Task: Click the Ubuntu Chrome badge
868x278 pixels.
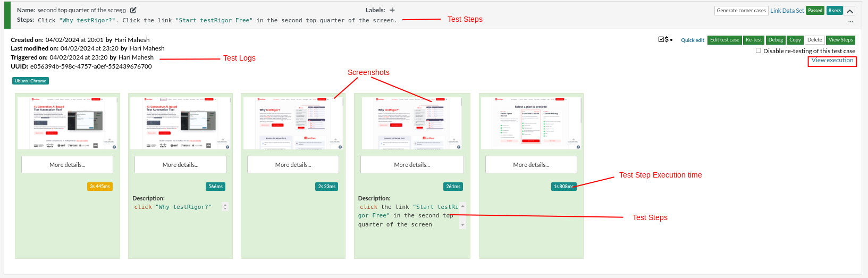Action: [x=30, y=81]
